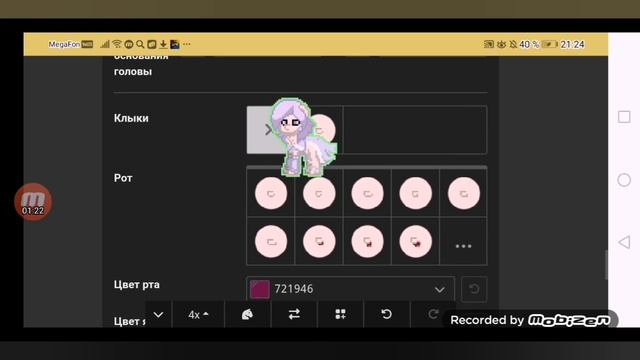Choose the second mouth in Рот bottom row
The image size is (640, 360).
[319, 242]
